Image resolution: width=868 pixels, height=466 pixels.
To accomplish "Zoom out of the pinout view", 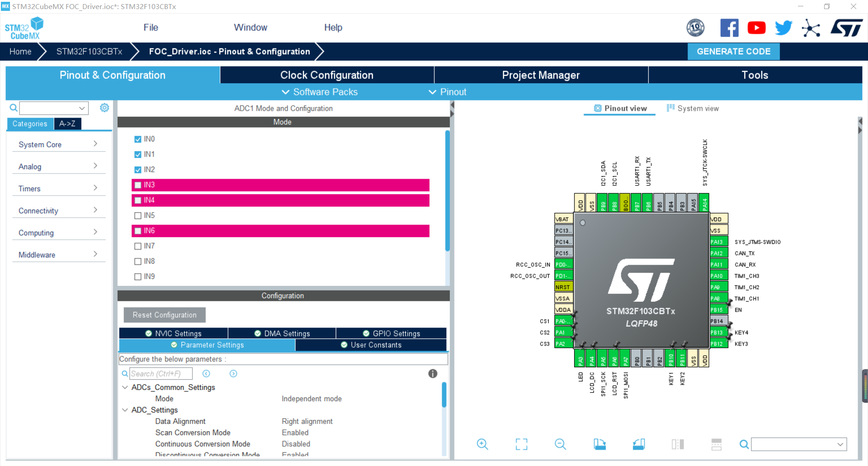I will [x=560, y=444].
